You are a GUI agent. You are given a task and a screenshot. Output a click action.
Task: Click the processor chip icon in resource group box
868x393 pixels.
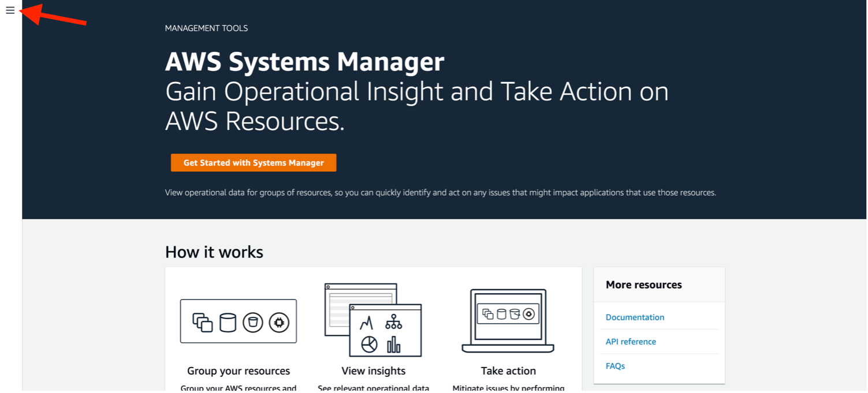[278, 322]
